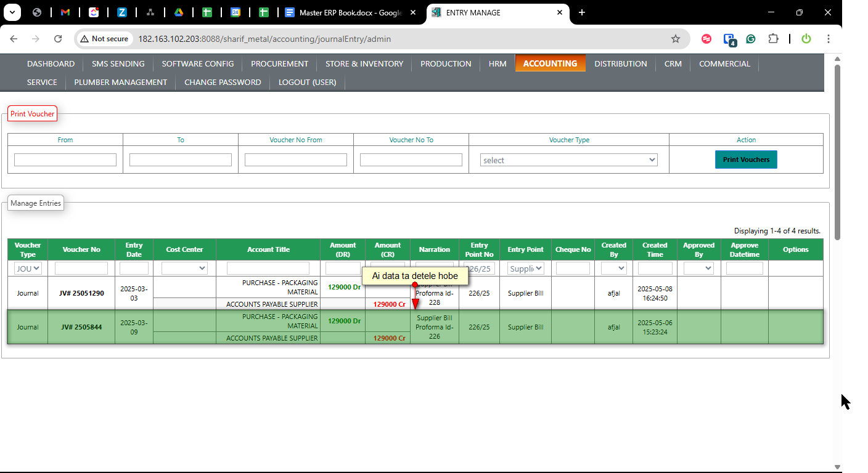Go forward to the next page
868x473 pixels.
36,39
